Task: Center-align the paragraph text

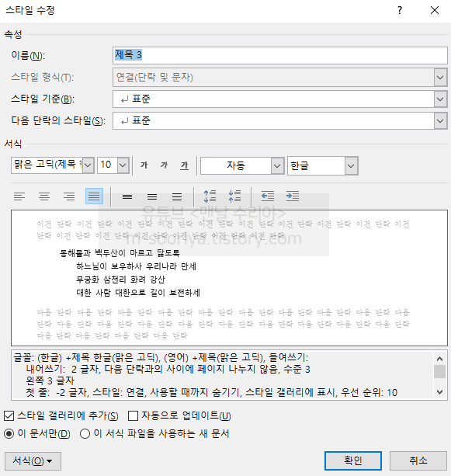Action: (x=44, y=196)
